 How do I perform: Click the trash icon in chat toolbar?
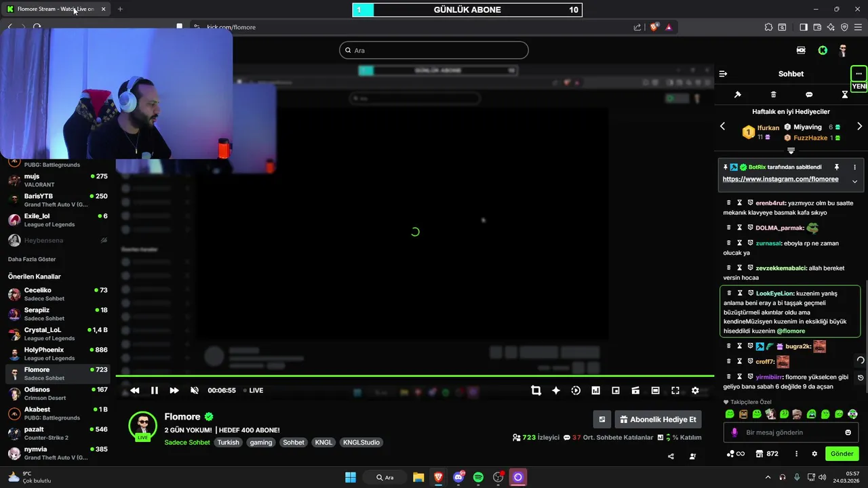tap(774, 94)
